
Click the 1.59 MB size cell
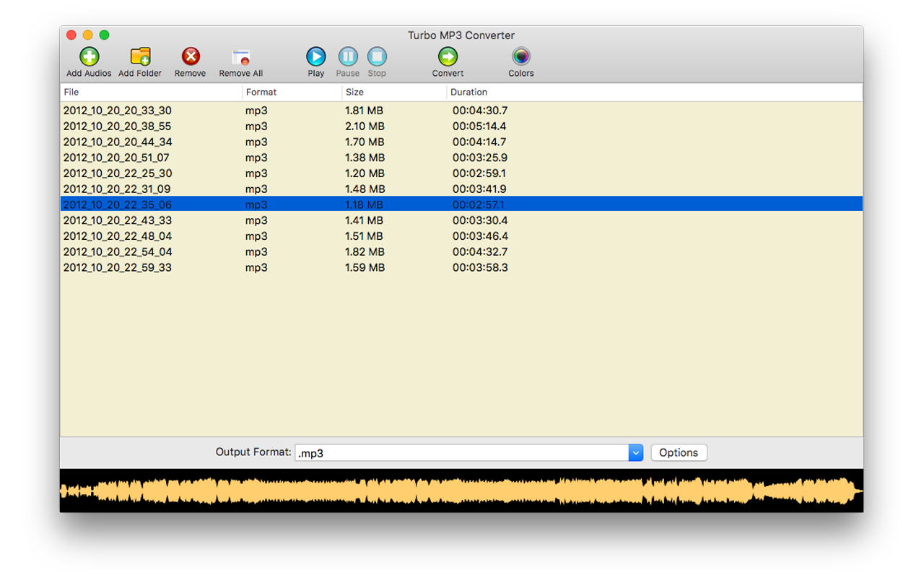(x=365, y=268)
